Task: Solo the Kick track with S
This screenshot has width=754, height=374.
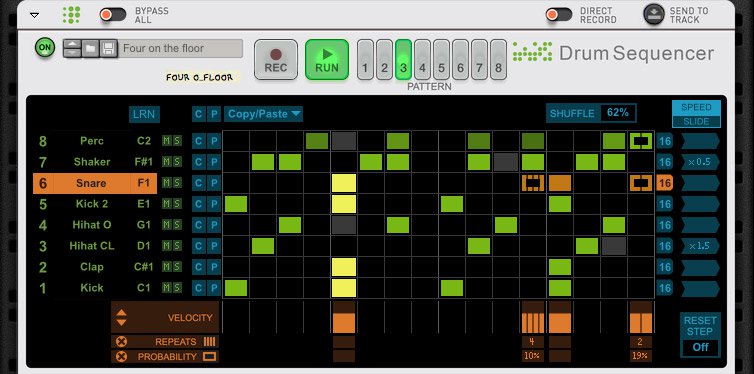Action: [x=177, y=287]
